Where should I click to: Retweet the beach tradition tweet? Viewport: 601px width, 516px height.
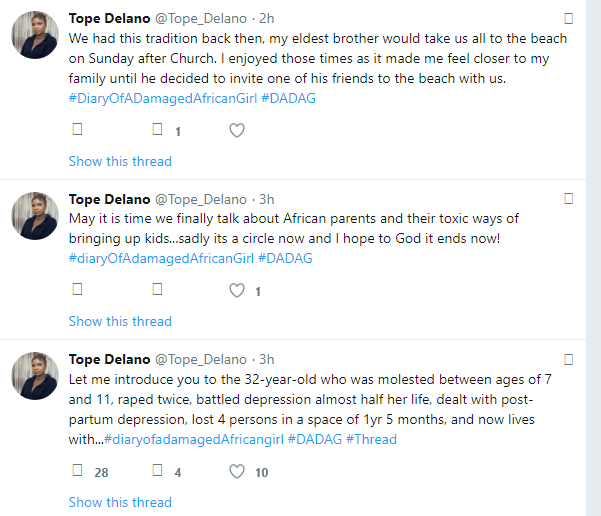(156, 130)
